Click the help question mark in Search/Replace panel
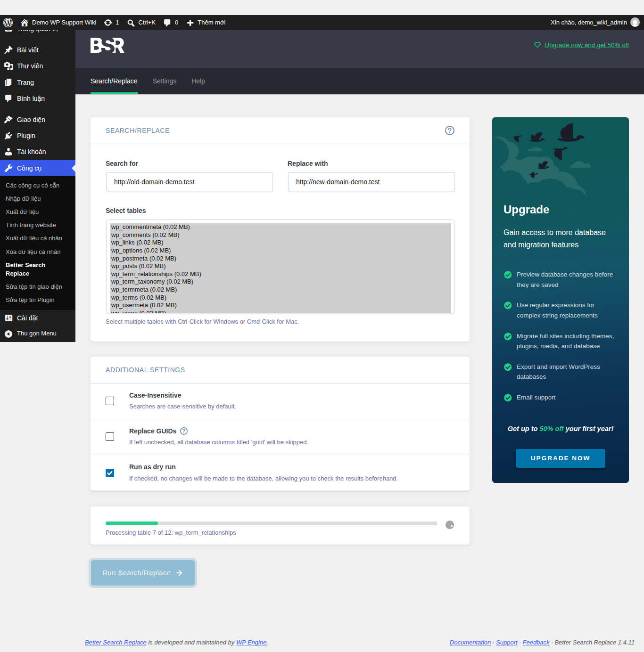This screenshot has width=644, height=652. click(450, 130)
